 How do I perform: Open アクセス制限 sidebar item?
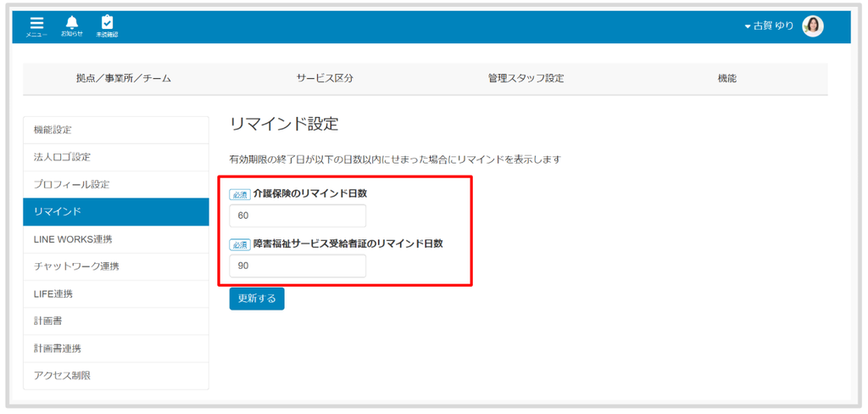point(116,376)
